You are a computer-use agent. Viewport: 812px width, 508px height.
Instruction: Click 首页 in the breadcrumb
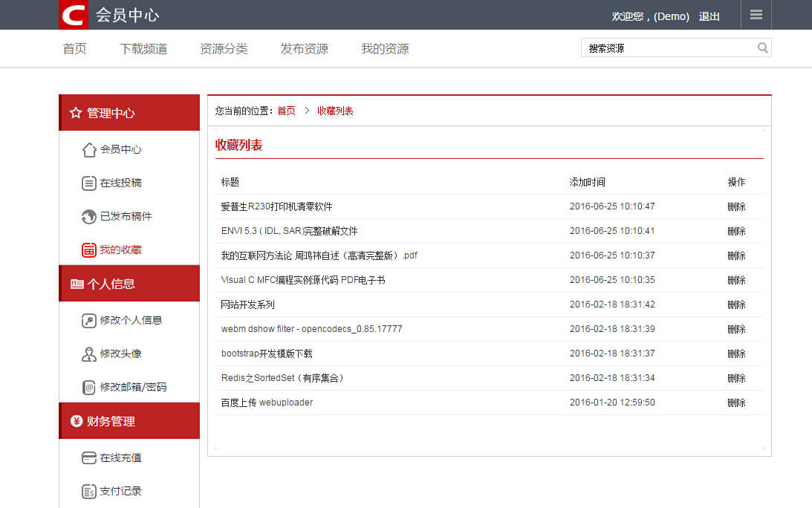coord(286,111)
